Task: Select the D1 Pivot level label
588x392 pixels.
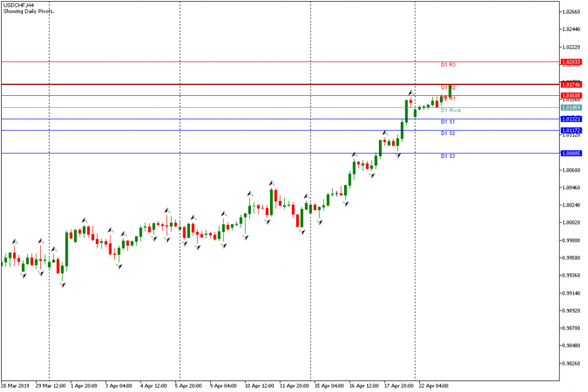Action: pyautogui.click(x=450, y=110)
